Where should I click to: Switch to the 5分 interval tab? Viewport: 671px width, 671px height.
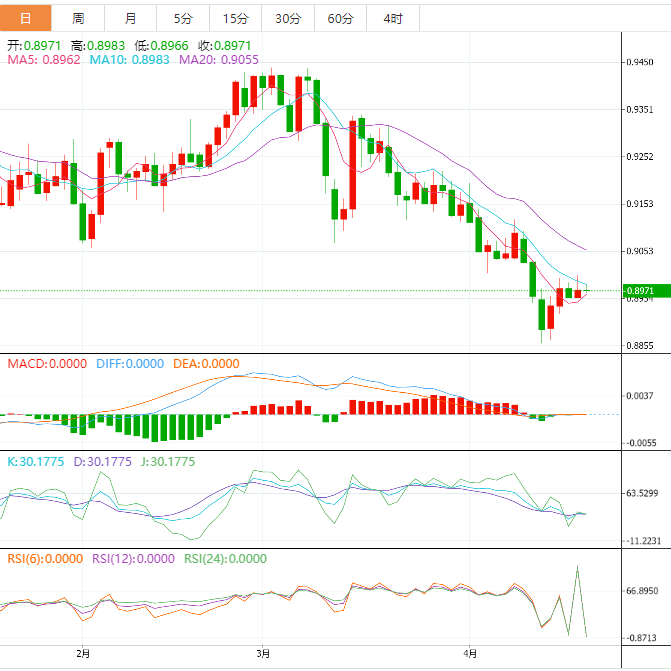coord(183,18)
